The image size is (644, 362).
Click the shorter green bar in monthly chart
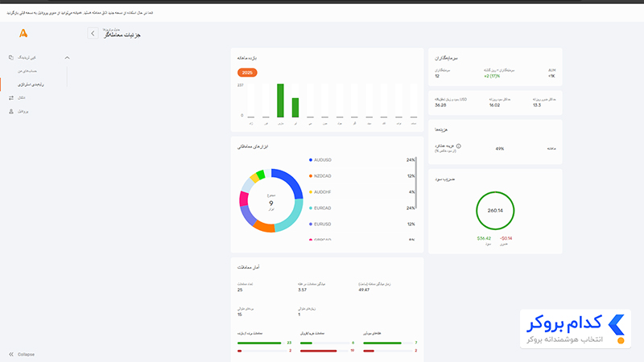coord(295,108)
